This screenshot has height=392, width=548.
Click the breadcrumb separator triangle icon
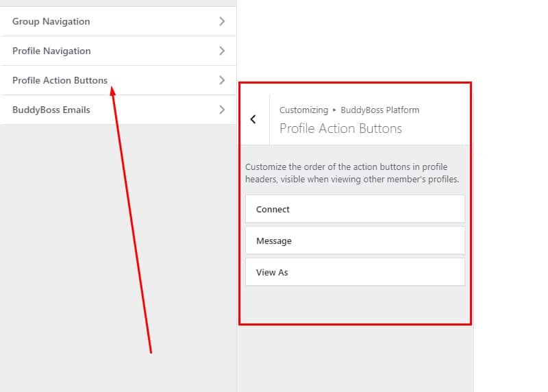334,110
